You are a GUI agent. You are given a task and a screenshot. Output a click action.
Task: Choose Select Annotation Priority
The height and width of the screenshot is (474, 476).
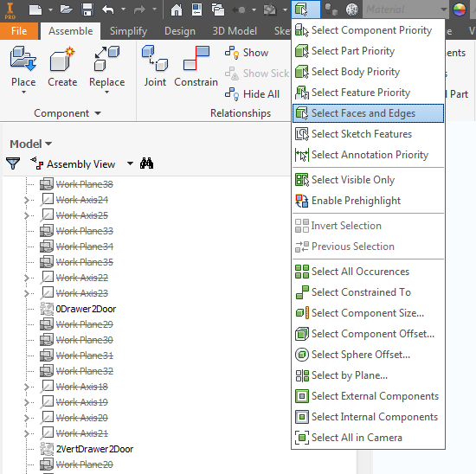[368, 155]
